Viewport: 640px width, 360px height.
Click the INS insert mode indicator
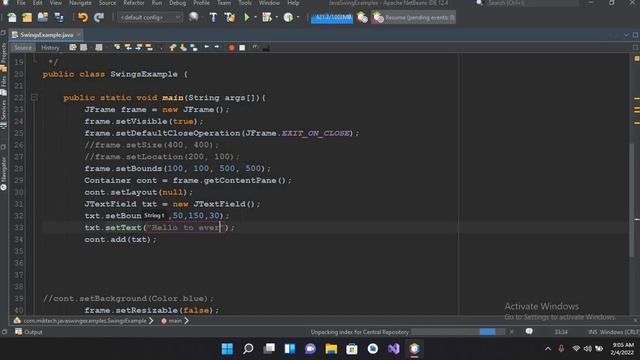tap(592, 332)
